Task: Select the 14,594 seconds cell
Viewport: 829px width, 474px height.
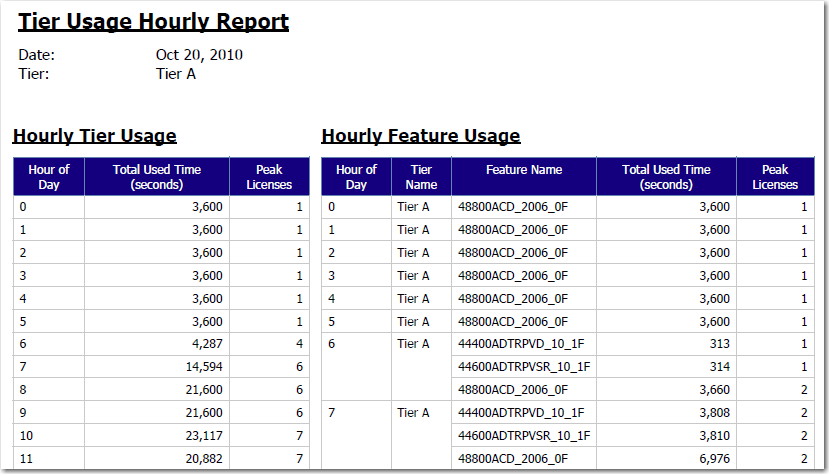Action: click(x=199, y=368)
